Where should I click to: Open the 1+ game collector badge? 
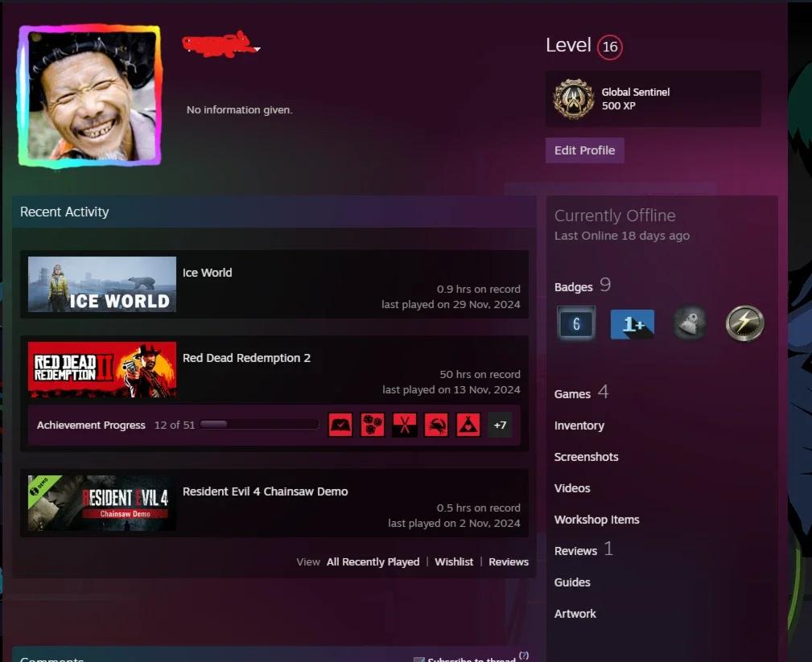(x=633, y=324)
